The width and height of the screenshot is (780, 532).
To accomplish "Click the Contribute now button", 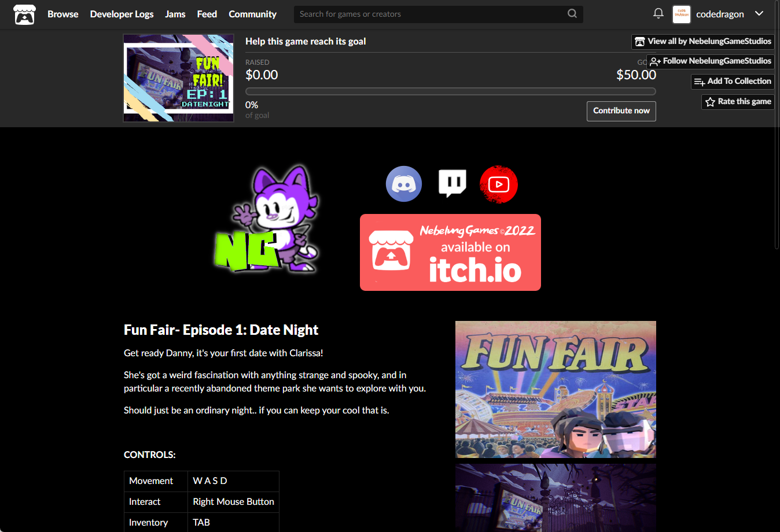I will pyautogui.click(x=621, y=111).
